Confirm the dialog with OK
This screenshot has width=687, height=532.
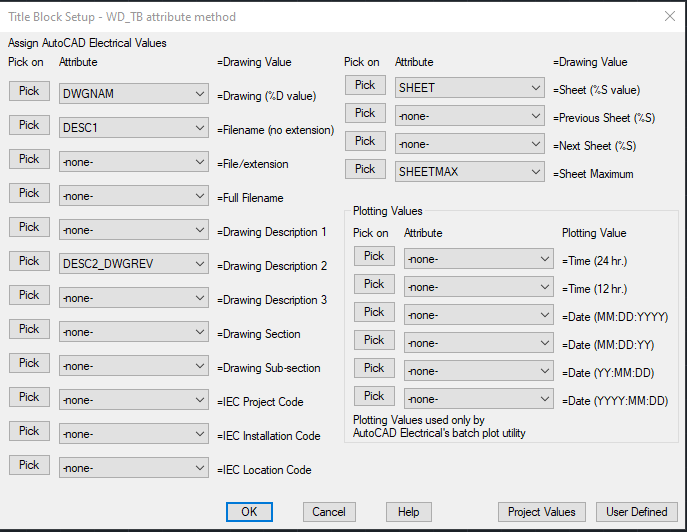coord(249,512)
